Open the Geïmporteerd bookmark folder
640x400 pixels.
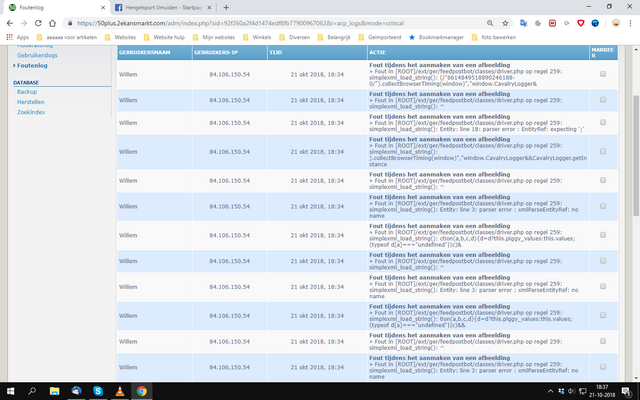pos(380,37)
